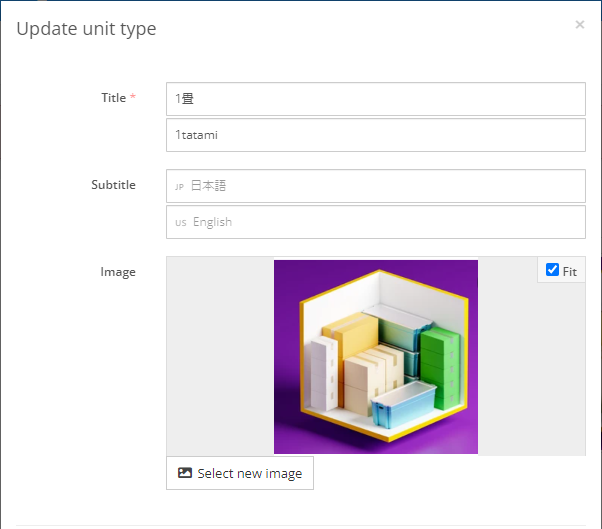602x529 pixels.
Task: Click the red required asterisk beside Title
Action: pos(133,96)
